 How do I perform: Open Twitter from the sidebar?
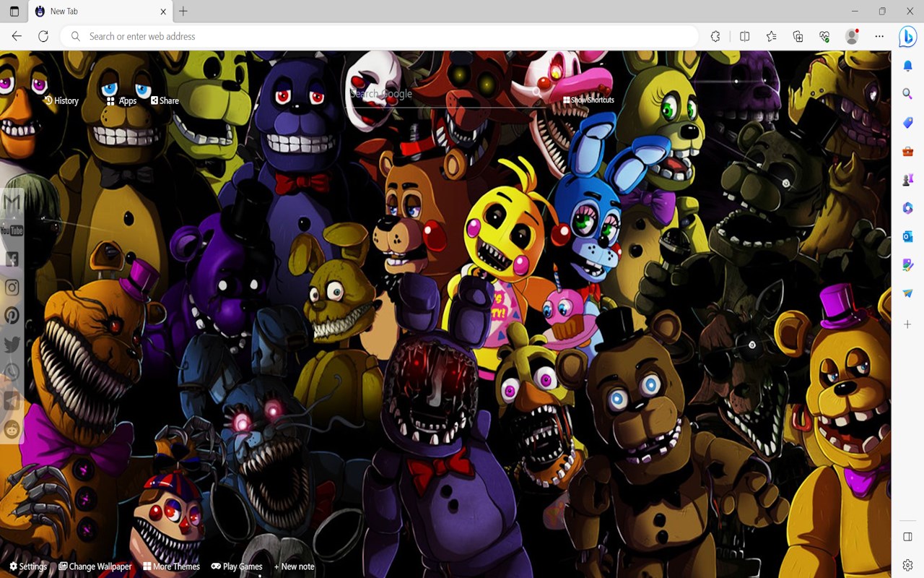pos(12,345)
